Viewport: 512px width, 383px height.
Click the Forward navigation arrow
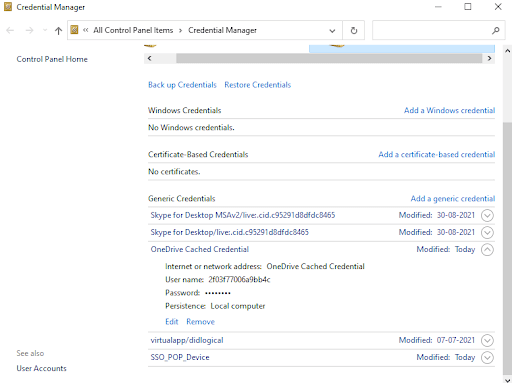(29, 31)
